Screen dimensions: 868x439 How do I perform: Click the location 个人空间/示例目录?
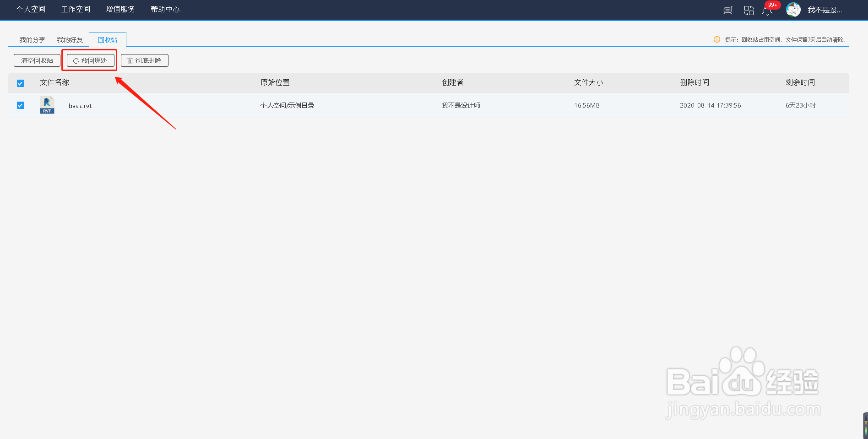tap(287, 105)
